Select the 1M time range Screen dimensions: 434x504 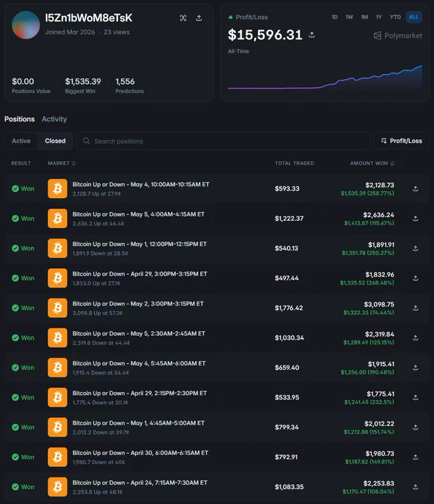[x=364, y=17]
